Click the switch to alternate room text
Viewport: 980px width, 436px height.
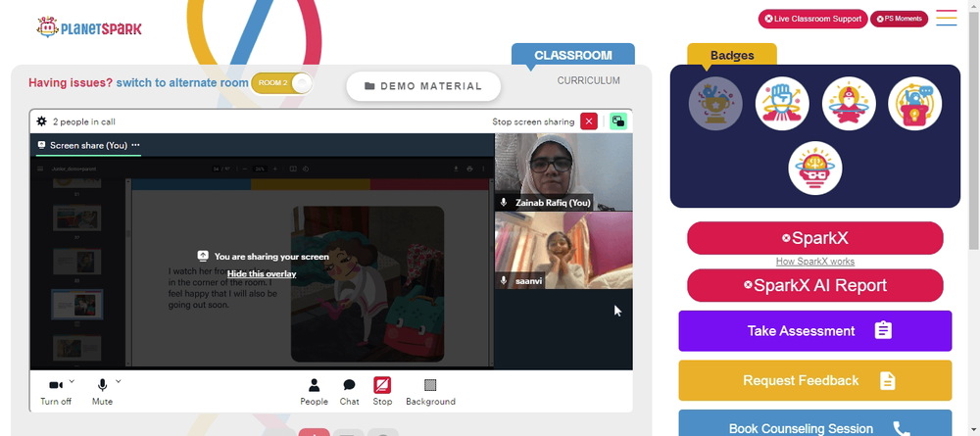[182, 83]
